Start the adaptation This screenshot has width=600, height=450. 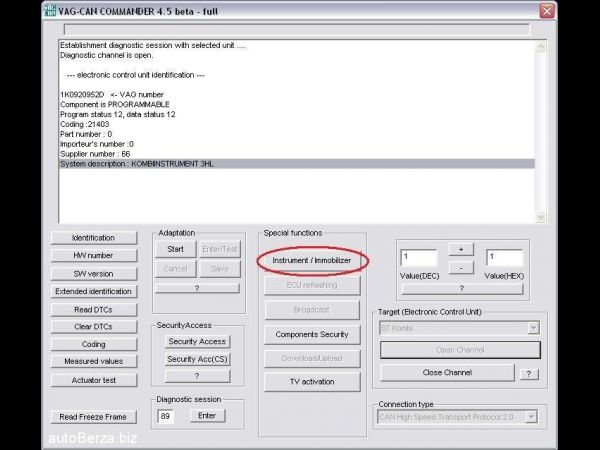(x=176, y=249)
